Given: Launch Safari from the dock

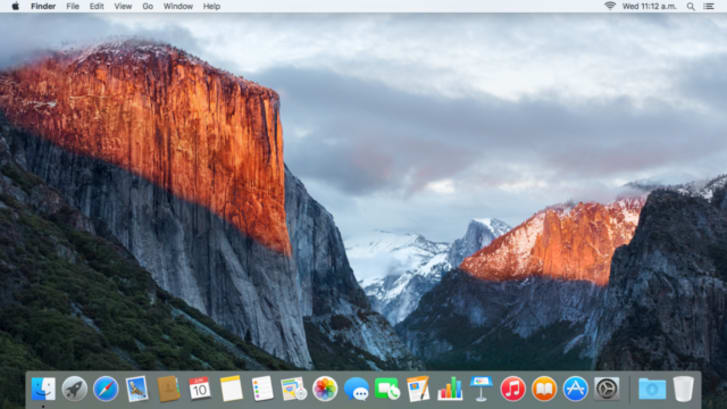Looking at the screenshot, I should [106, 389].
